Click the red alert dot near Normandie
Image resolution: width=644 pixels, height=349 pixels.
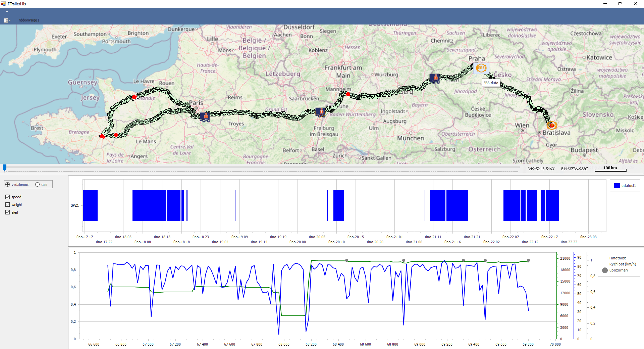134,97
